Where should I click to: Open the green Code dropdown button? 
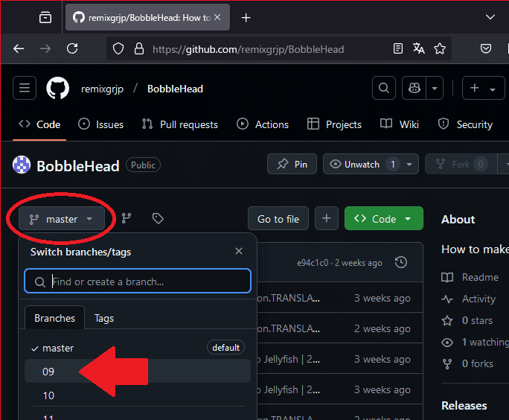(x=384, y=219)
